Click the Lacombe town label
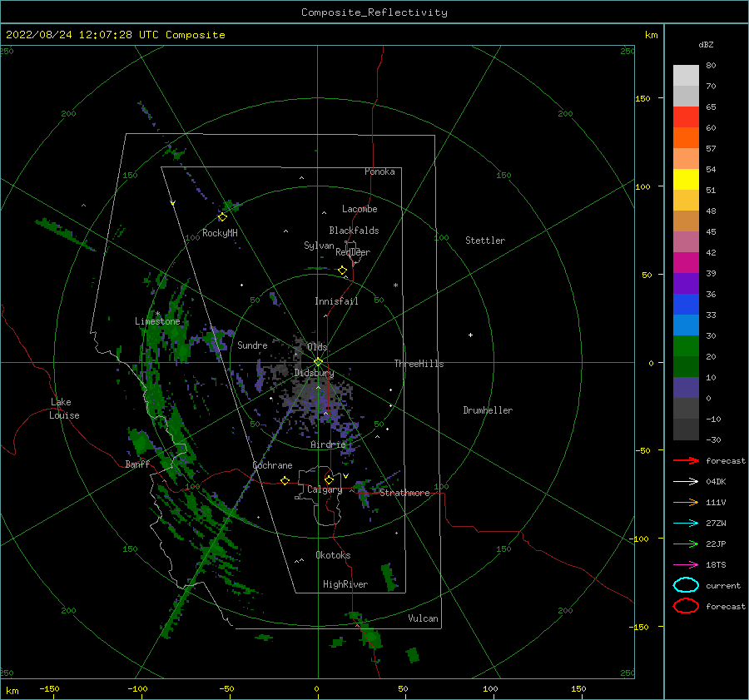Screen dimensions: 749x700 click(x=360, y=209)
